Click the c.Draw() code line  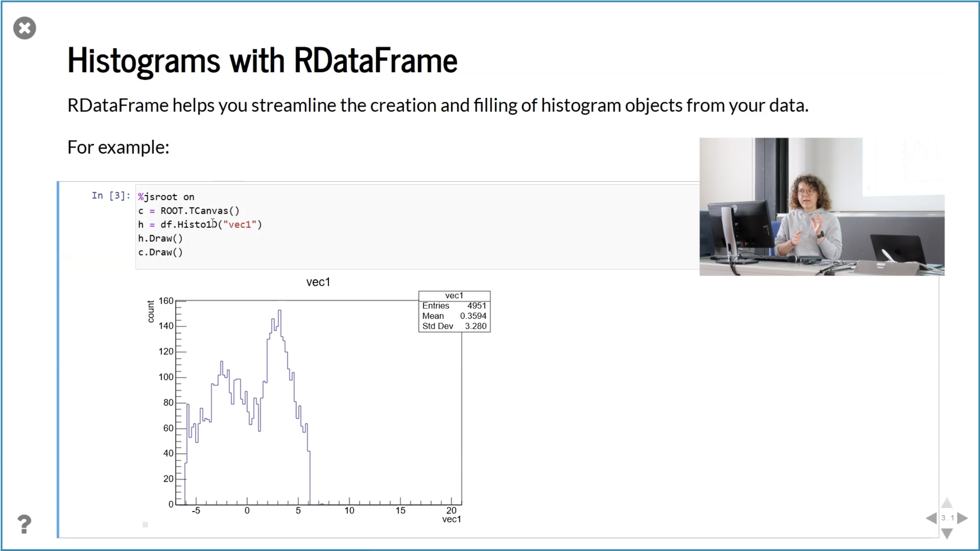pos(160,252)
